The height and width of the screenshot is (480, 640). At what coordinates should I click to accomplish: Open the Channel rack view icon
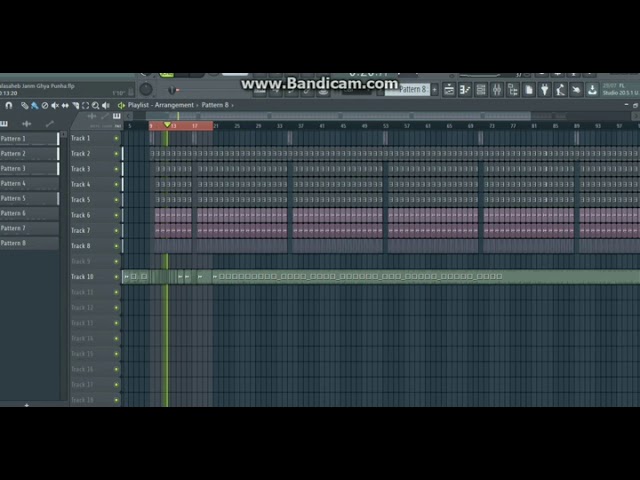pyautogui.click(x=481, y=89)
